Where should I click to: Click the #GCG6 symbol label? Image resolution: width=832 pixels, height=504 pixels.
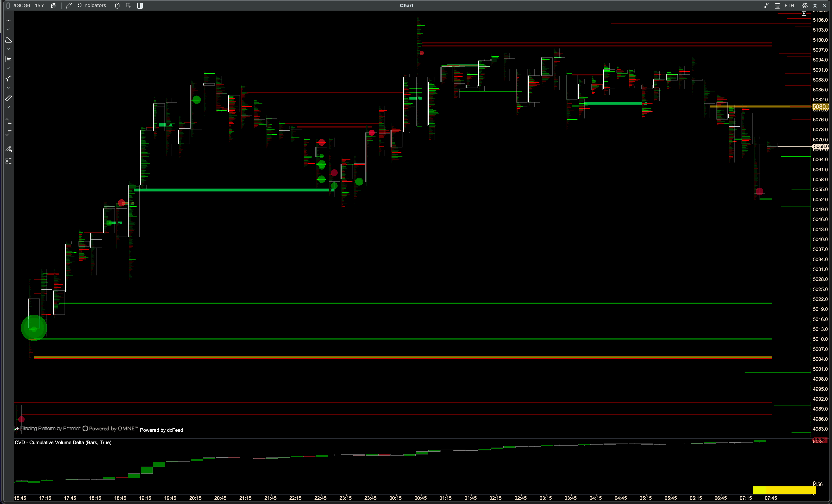point(22,5)
